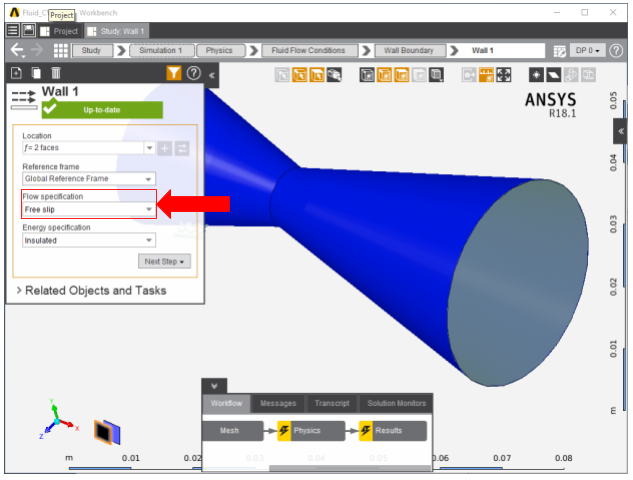Toggle the orange filter funnel icon
633x480 pixels.
[174, 73]
